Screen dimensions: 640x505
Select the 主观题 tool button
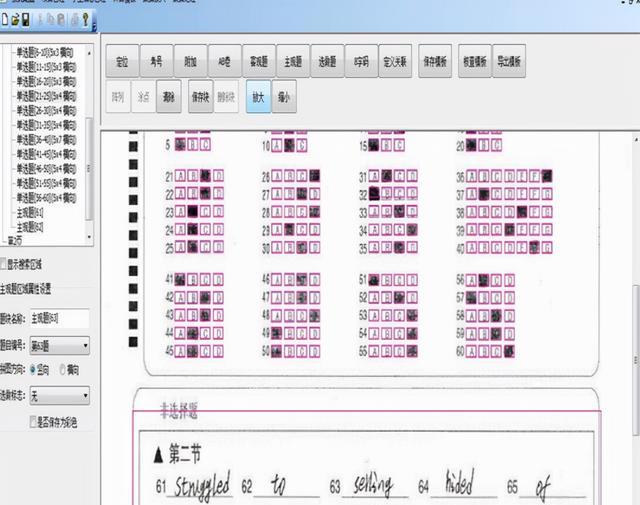pos(293,61)
